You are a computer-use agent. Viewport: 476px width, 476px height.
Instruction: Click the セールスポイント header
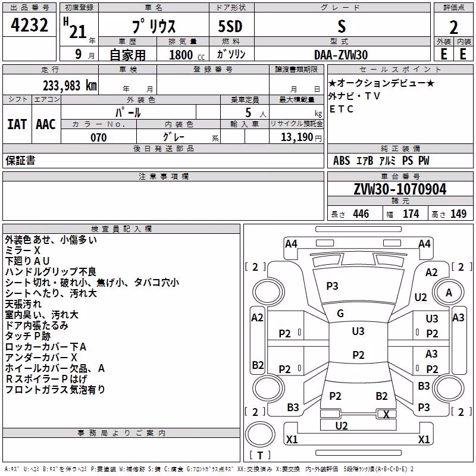click(x=400, y=70)
